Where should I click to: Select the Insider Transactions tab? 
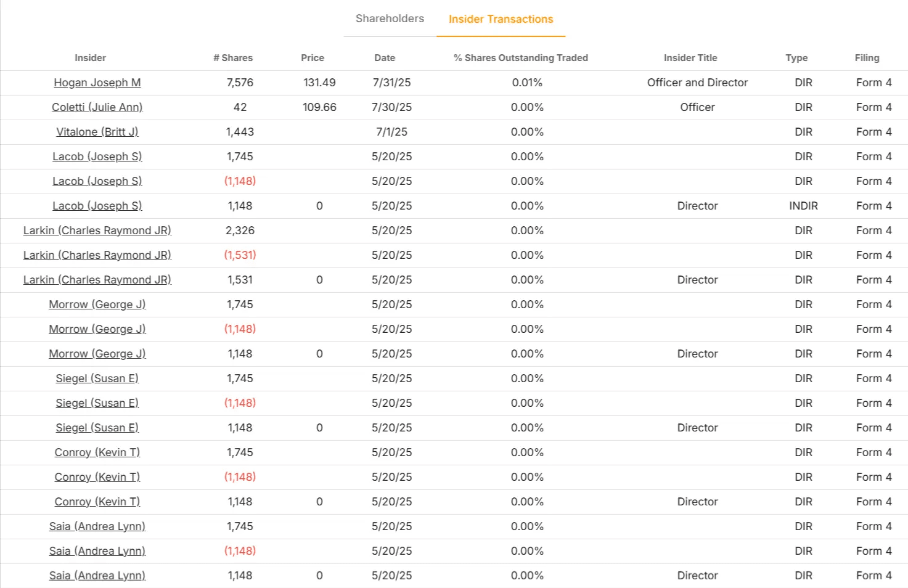(501, 19)
